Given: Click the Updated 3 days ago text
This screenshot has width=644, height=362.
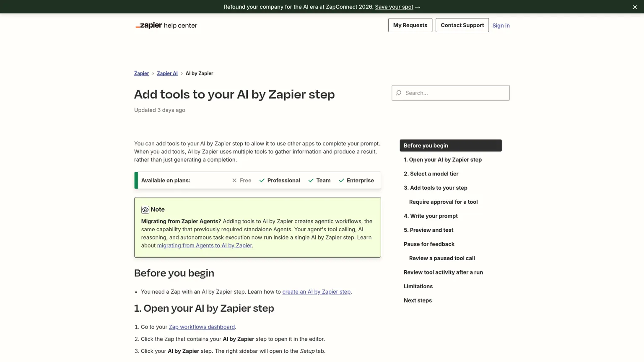Looking at the screenshot, I should tap(160, 110).
